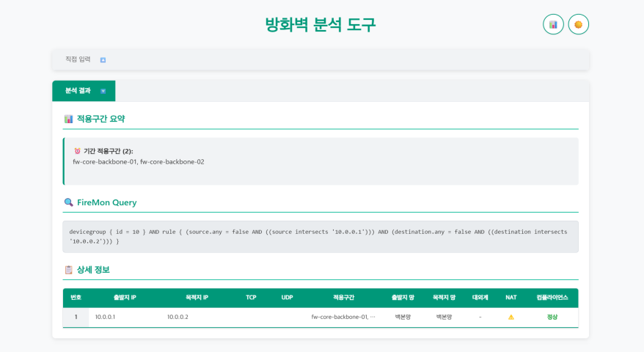Click the 방화벽 분석 도구 page title

[321, 25]
